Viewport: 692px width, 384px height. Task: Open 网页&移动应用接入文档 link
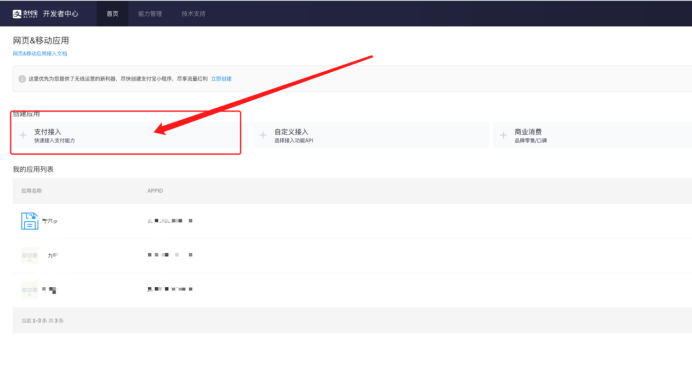[x=40, y=53]
